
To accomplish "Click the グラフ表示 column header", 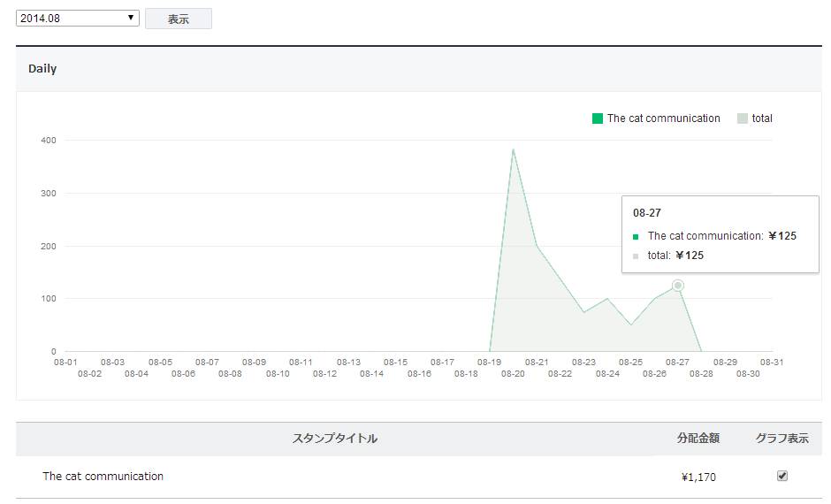I will 781,439.
